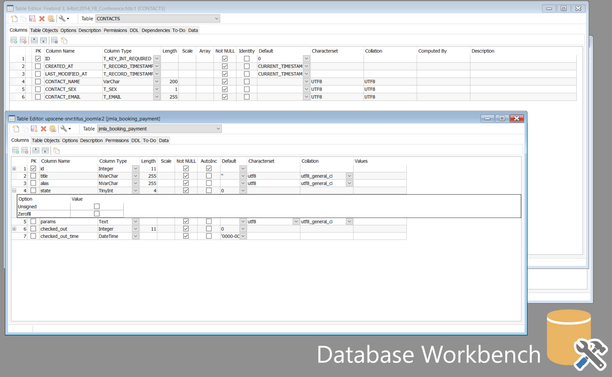Open Permissions tab in jmla_booking_payment editor
Viewport: 612px width, 377px height.
click(117, 140)
